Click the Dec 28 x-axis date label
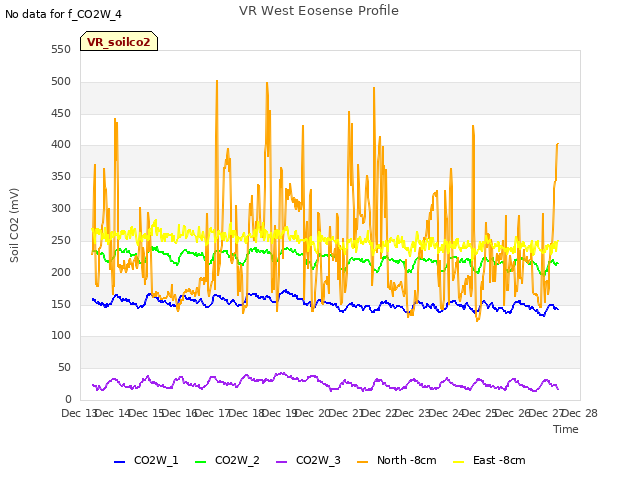The width and height of the screenshot is (640, 480). pyautogui.click(x=580, y=413)
